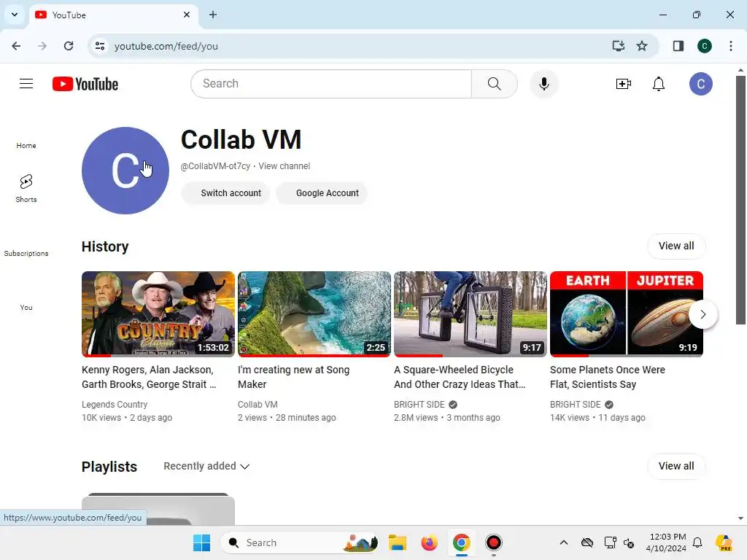
Task: Open File Explorer from taskbar
Action: click(398, 542)
